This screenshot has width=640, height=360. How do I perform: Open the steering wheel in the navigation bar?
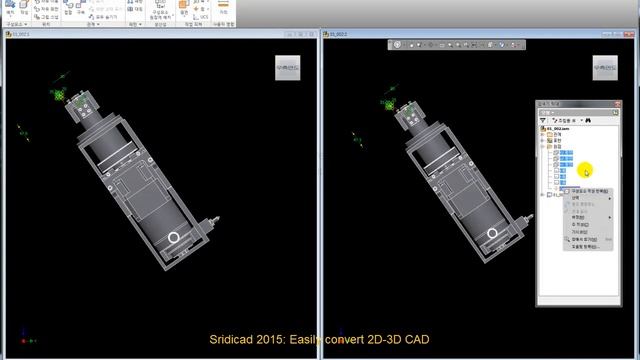coord(397,45)
